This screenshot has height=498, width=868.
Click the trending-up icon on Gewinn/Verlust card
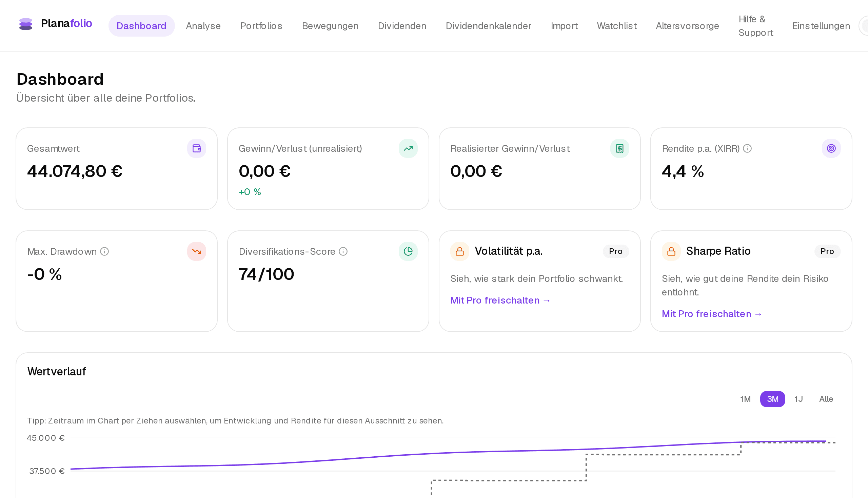click(408, 148)
